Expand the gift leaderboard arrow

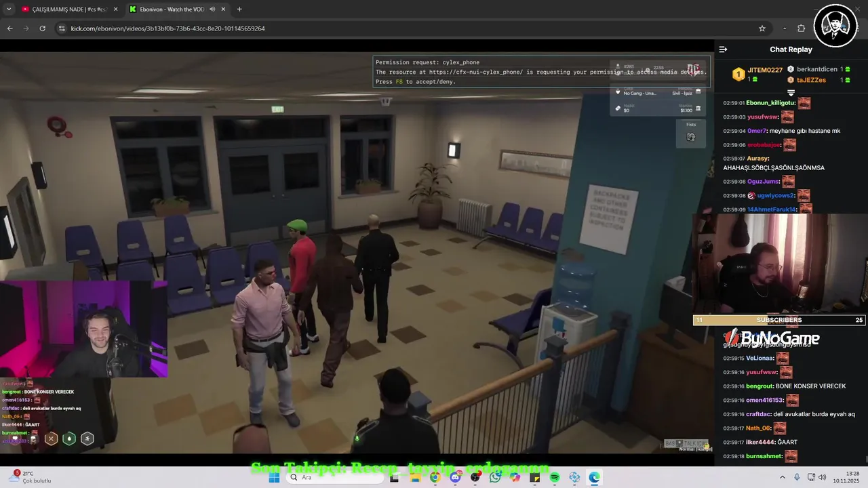pyautogui.click(x=791, y=93)
